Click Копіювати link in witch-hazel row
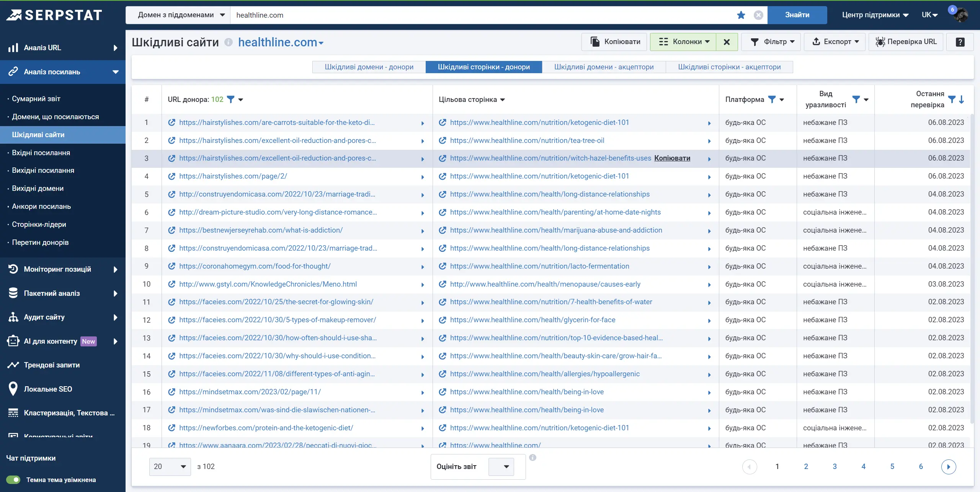 (672, 158)
